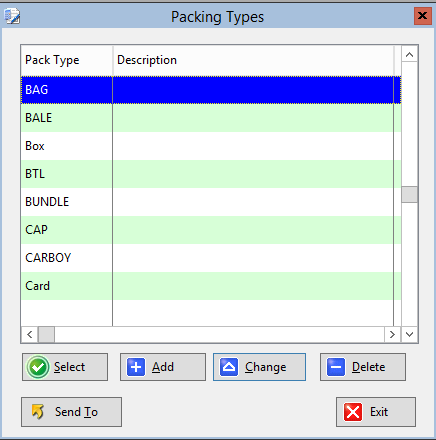Select the BUNDLE row in list

[x=211, y=202]
